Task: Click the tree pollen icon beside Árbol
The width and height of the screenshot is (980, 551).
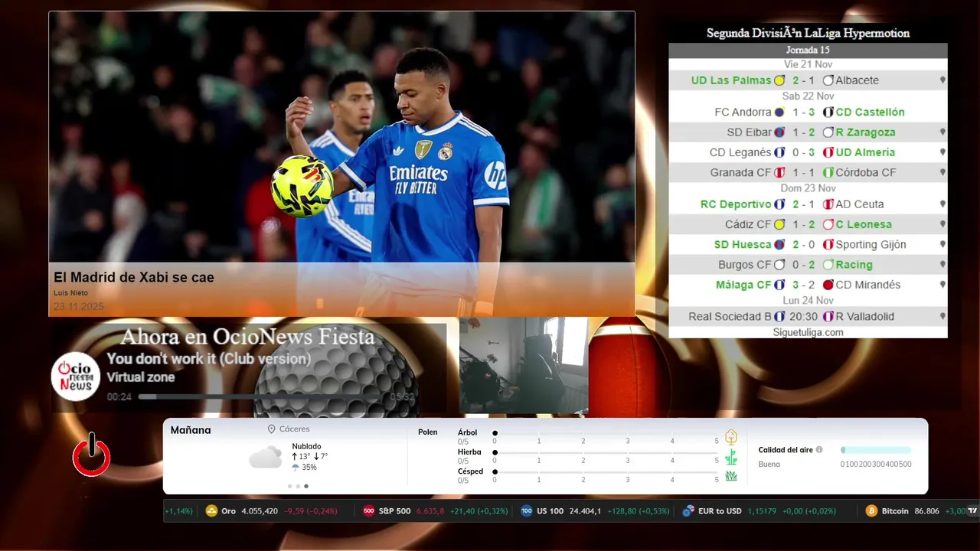Action: pos(731,437)
